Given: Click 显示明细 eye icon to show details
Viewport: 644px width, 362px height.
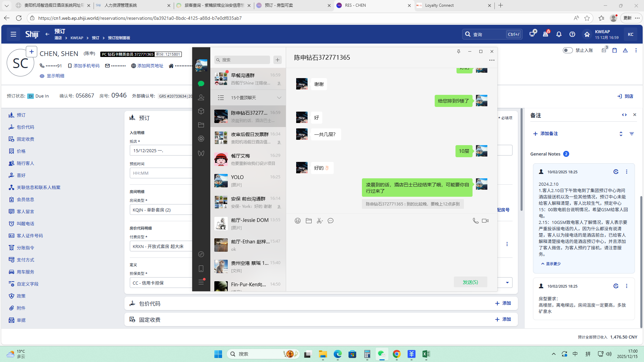Looking at the screenshot, I should pyautogui.click(x=42, y=76).
